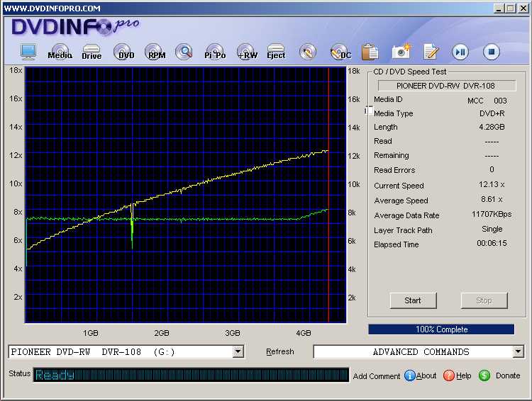Copy results with the clipboard icon
This screenshot has height=401, width=532.
pos(370,52)
